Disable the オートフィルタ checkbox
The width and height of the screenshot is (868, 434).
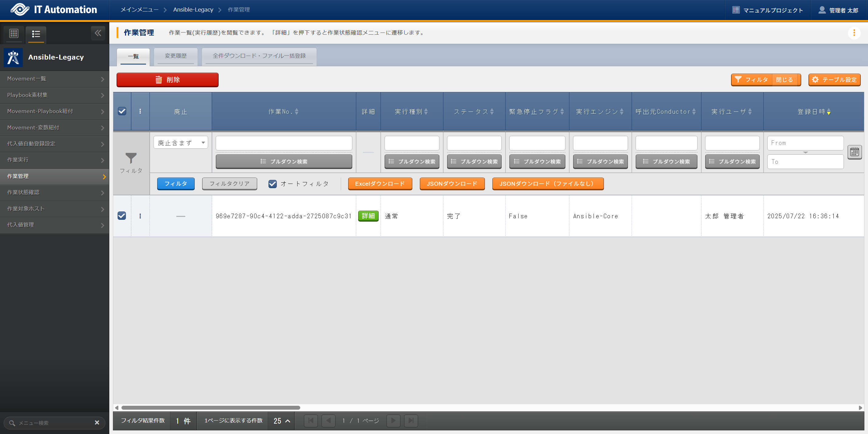[272, 184]
